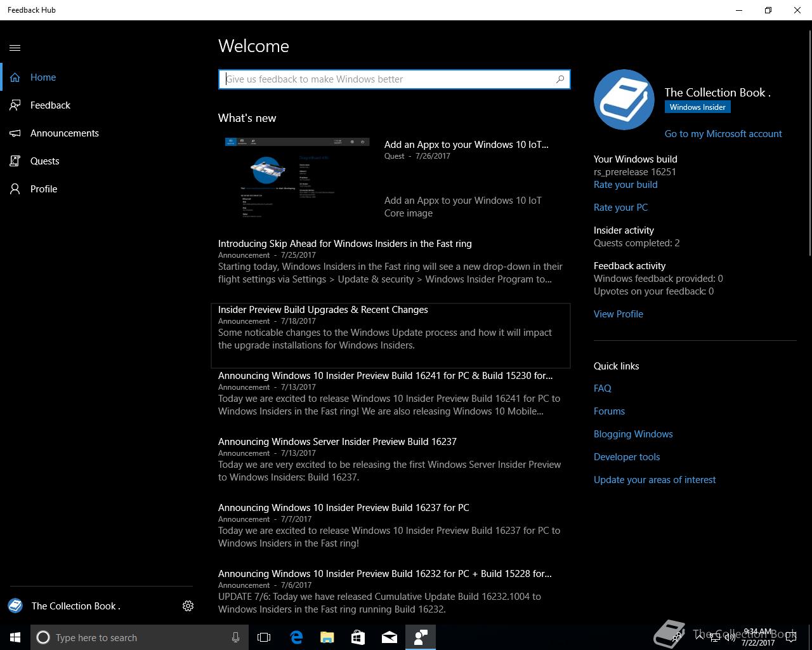Screen dimensions: 812x650
Task: Click Rate your PC link
Action: coord(620,208)
